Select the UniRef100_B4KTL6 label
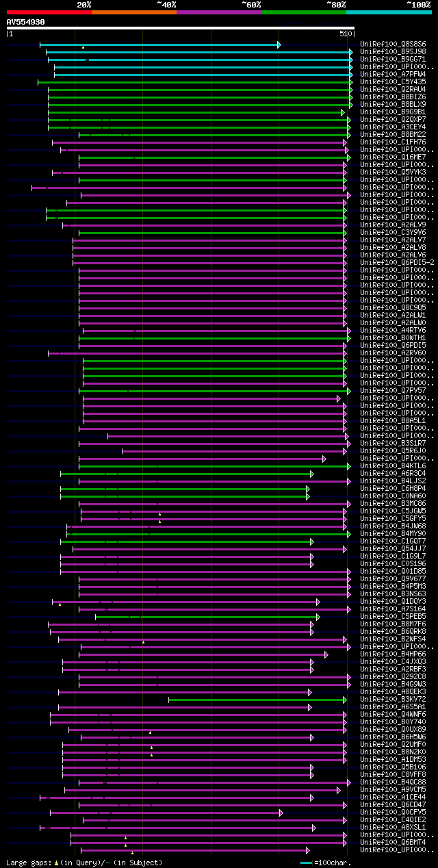The image size is (438, 868). 394,466
